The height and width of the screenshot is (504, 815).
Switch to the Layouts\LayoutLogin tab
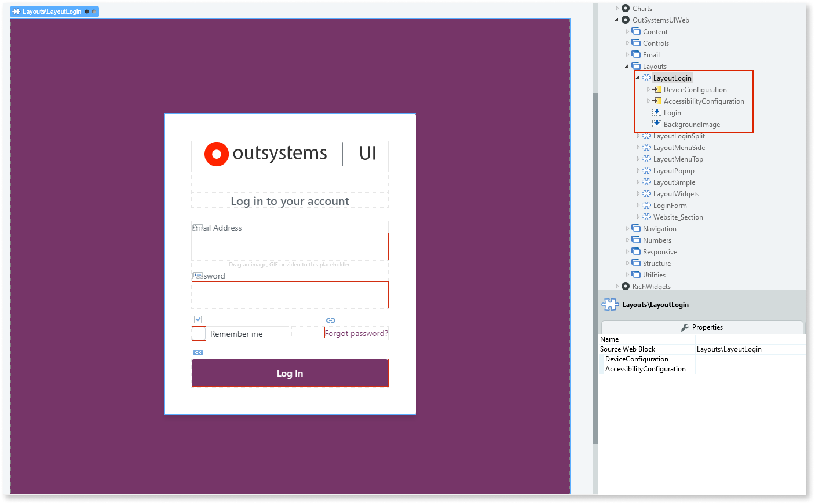52,11
